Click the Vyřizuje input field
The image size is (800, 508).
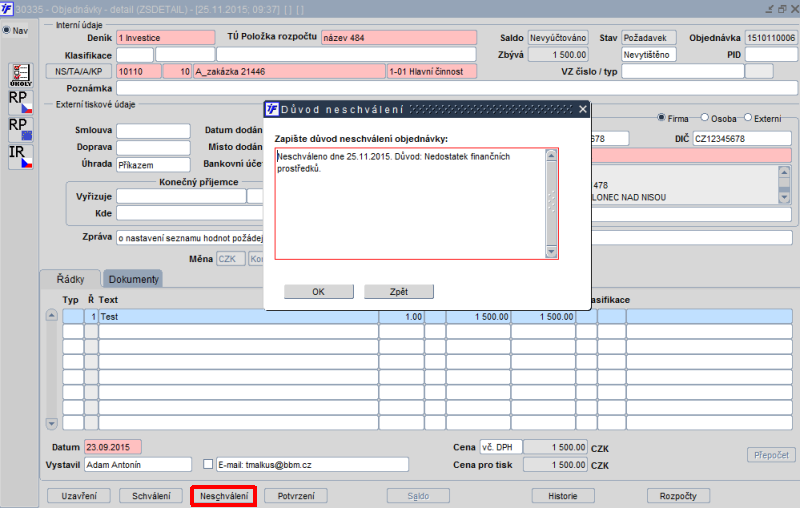(181, 196)
